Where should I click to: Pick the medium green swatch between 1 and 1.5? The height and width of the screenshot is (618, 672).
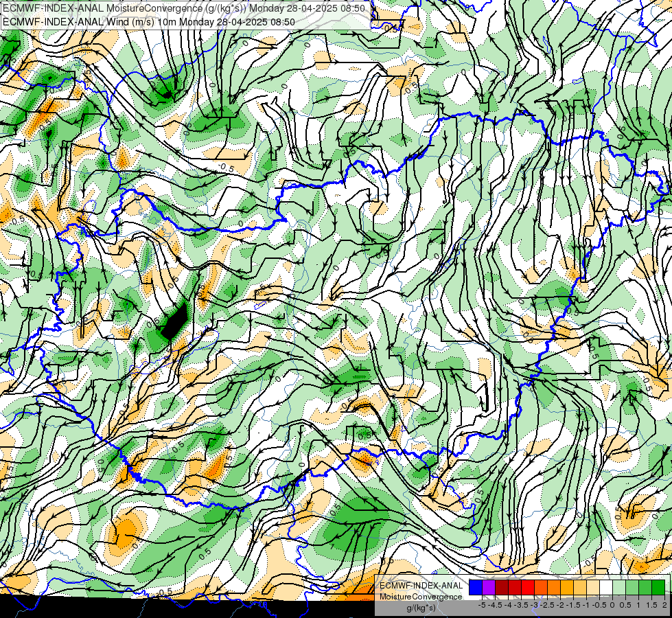coord(645,588)
